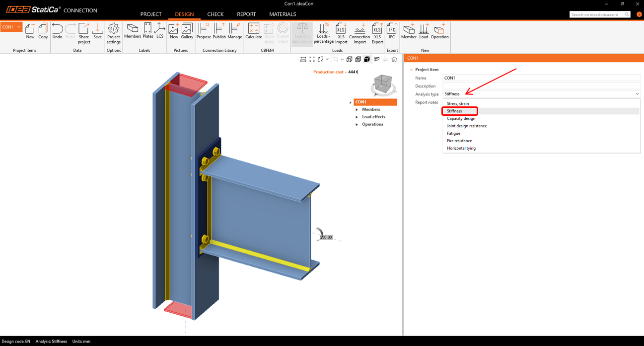Select Capacity design analysis type
This screenshot has width=644, height=346.
tap(461, 118)
